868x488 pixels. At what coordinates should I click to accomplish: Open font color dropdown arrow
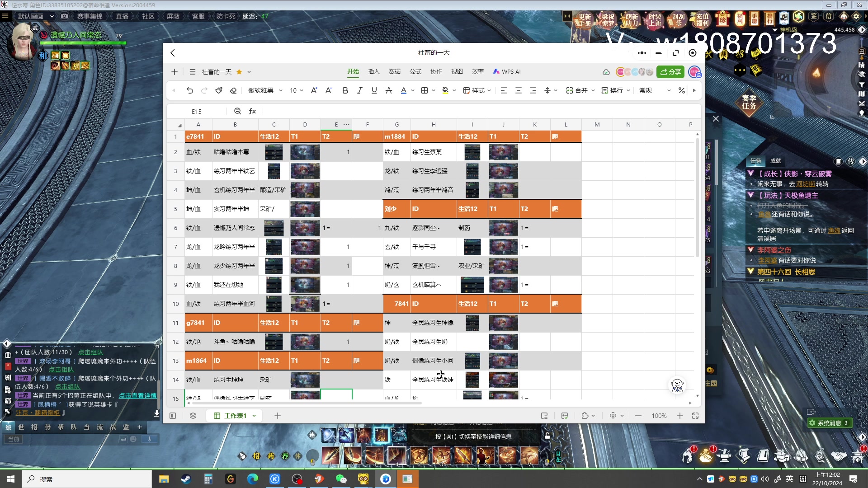point(413,90)
